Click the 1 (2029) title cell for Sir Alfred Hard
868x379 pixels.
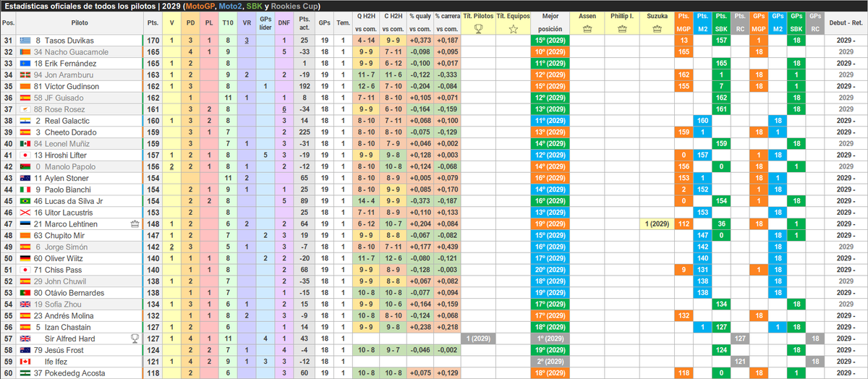pyautogui.click(x=478, y=338)
